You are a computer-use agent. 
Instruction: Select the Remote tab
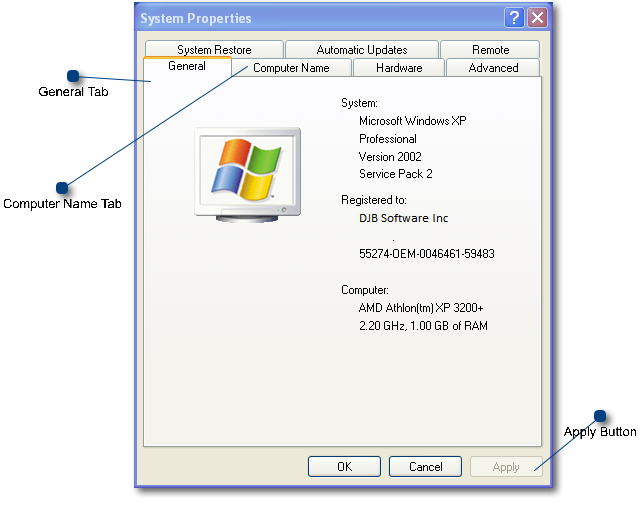coord(490,49)
